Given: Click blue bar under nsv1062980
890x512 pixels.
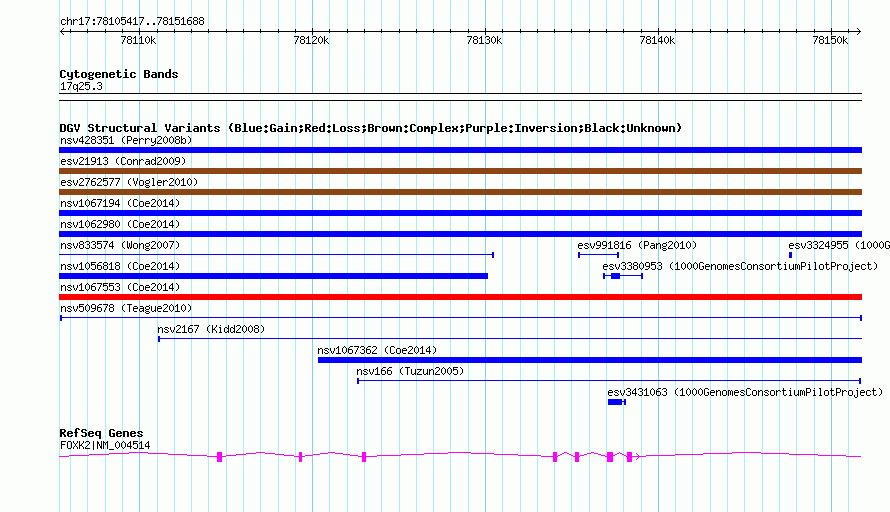Looking at the screenshot, I should (x=460, y=234).
